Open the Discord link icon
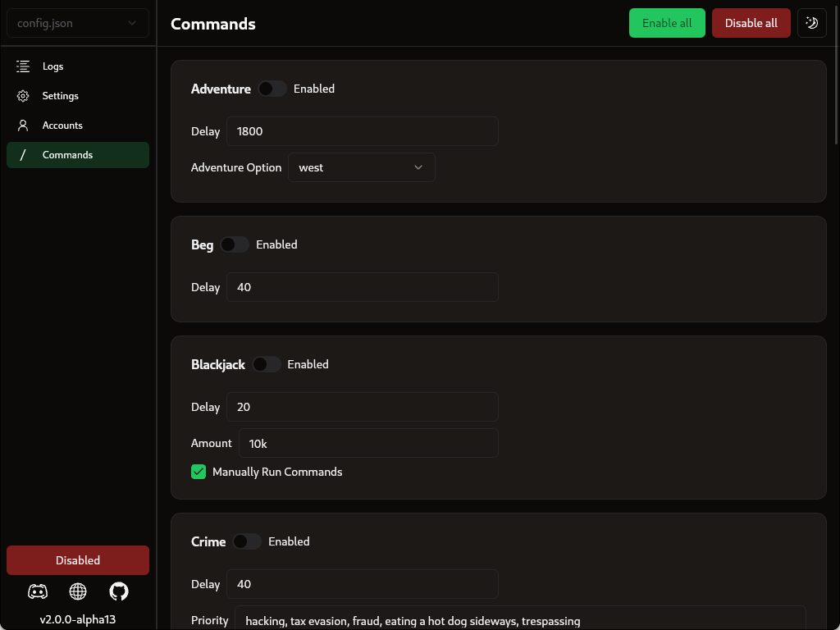 [38, 591]
